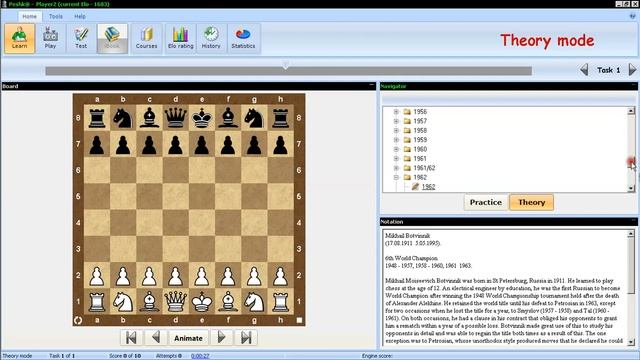
Task: Open the History clock icon
Action: [x=211, y=38]
